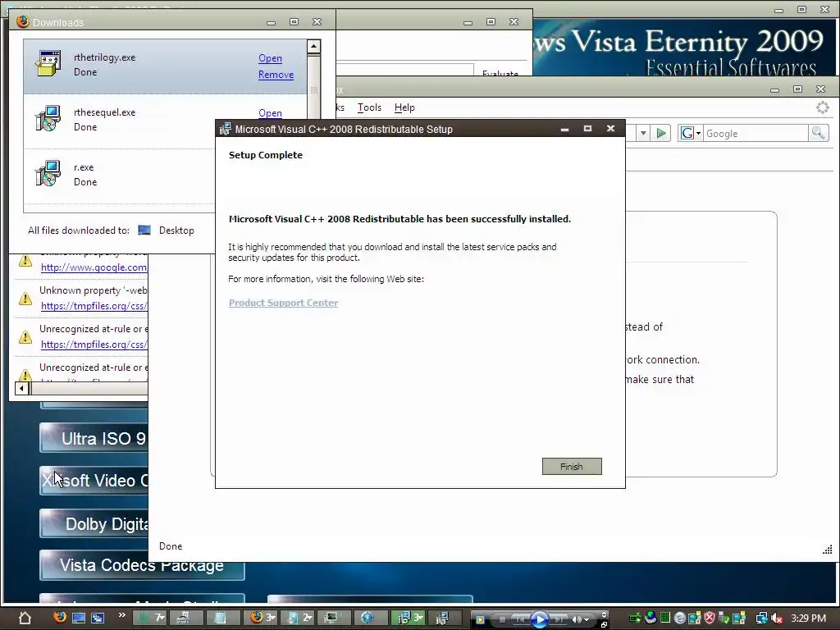Click the Downloads list scroll up arrow
Screen dimensions: 840x630
pos(313,46)
